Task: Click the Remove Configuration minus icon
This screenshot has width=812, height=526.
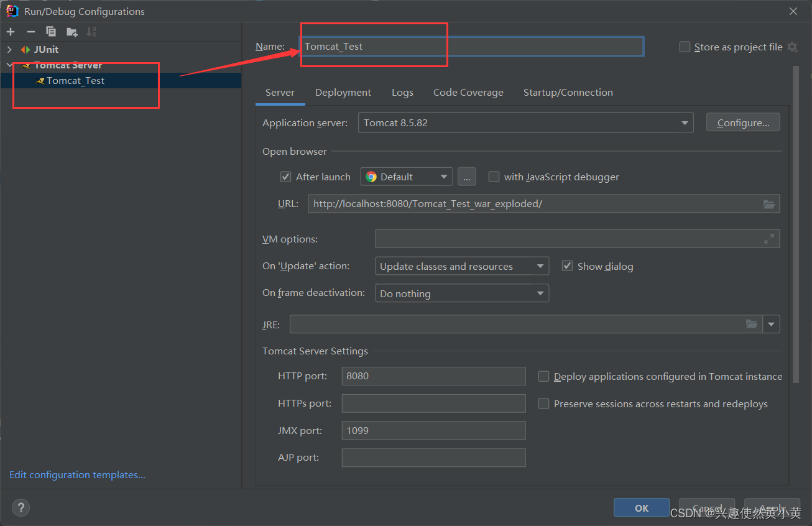Action: click(30, 32)
